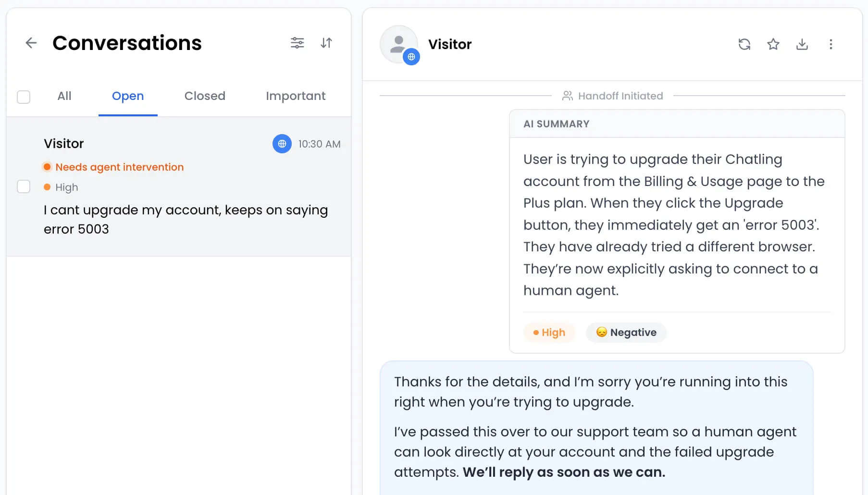Select the Open tab
This screenshot has width=868, height=495.
128,96
